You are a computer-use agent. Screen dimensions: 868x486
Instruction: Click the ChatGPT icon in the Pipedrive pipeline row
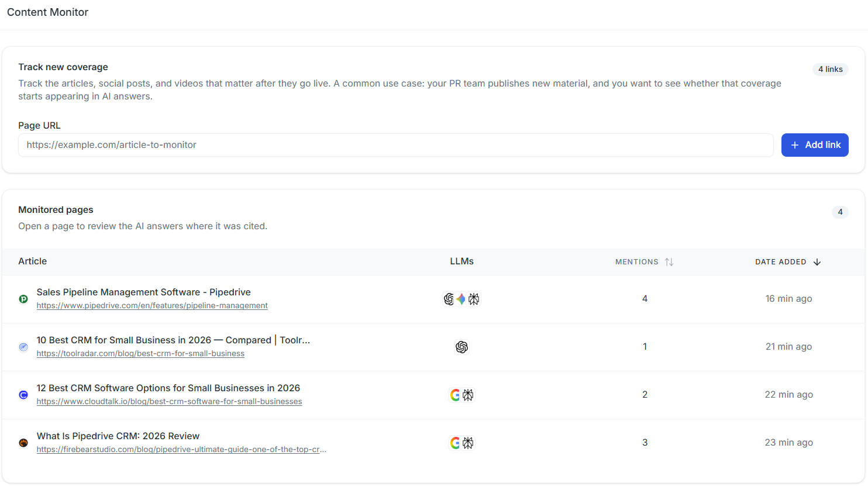coord(449,299)
